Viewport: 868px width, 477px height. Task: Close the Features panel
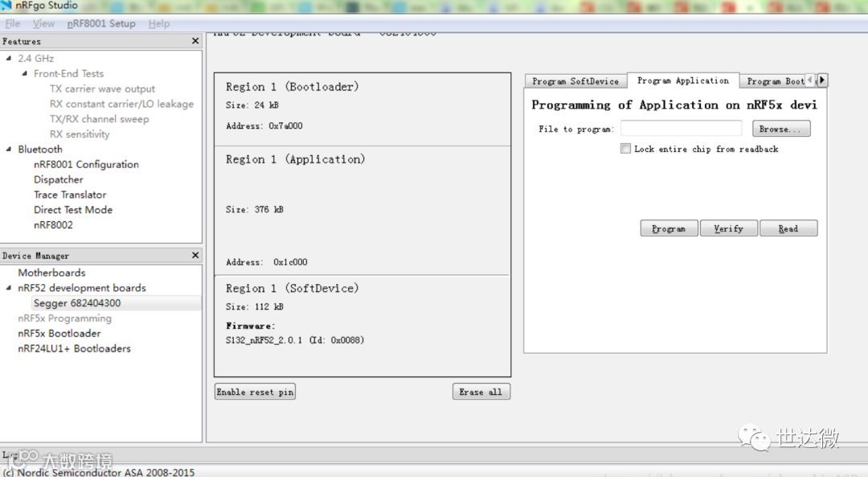point(194,41)
